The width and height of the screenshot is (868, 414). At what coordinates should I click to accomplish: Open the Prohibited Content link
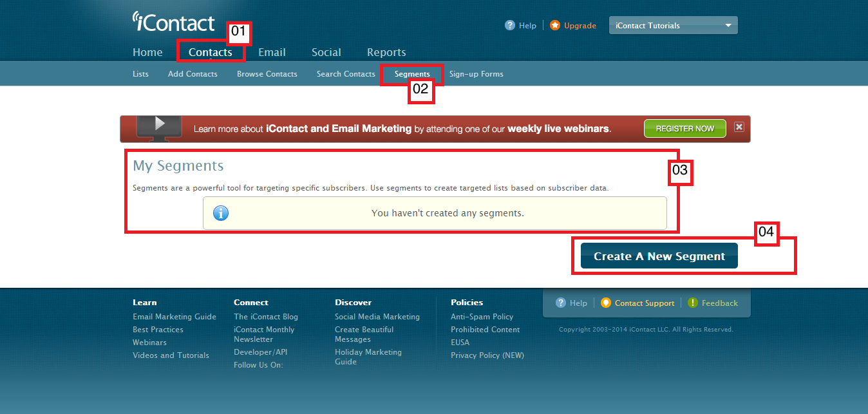coord(486,330)
